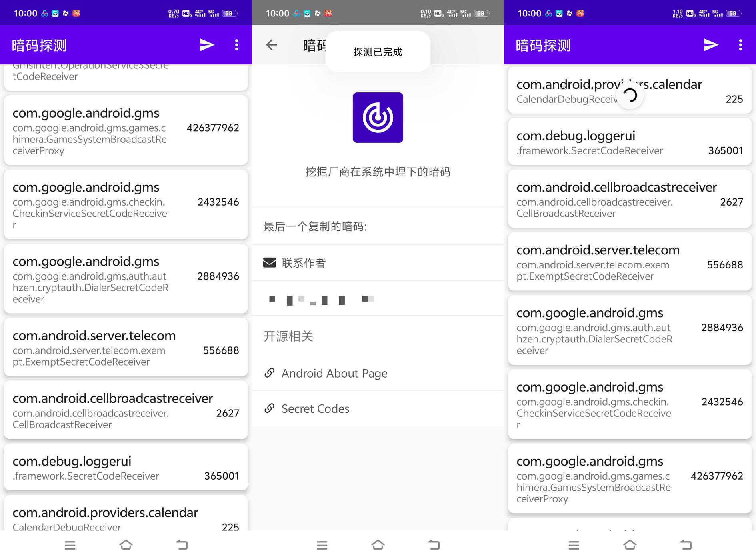Viewport: 756px width, 560px height.
Task: Tap the SecretCodeReceiver card at the left screen's top
Action: point(126,77)
